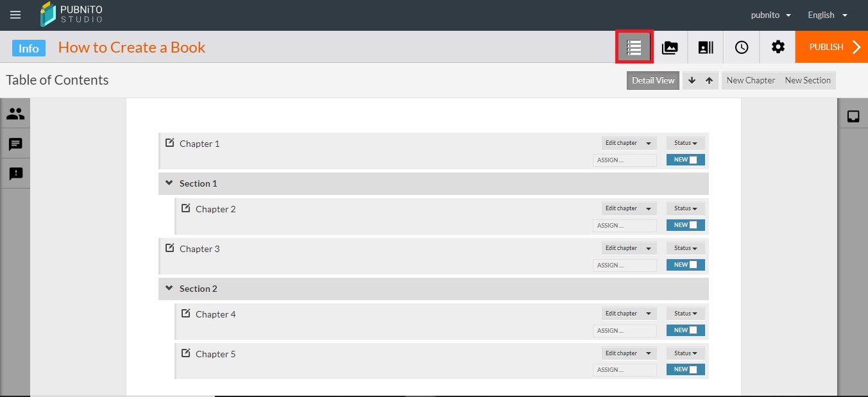The image size is (868, 397).
Task: Click the ASSIGN field for Chapter 1
Action: tap(625, 160)
